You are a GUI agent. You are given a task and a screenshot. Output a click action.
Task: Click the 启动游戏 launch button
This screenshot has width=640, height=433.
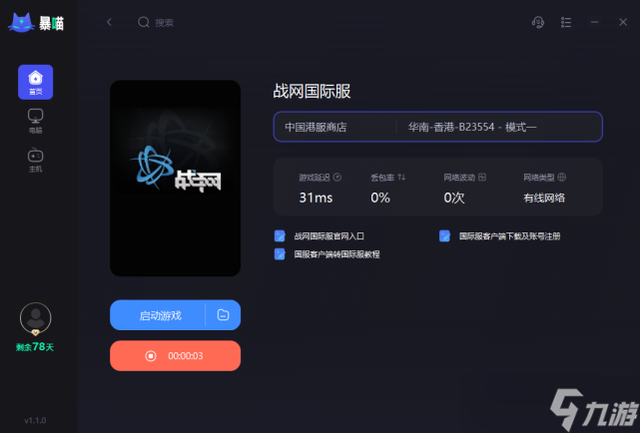click(158, 315)
